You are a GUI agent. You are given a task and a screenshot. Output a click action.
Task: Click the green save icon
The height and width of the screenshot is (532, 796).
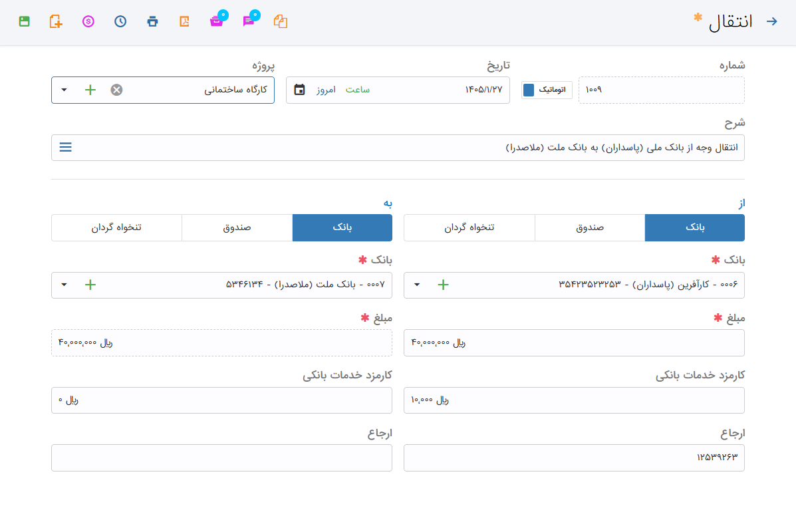pos(25,21)
